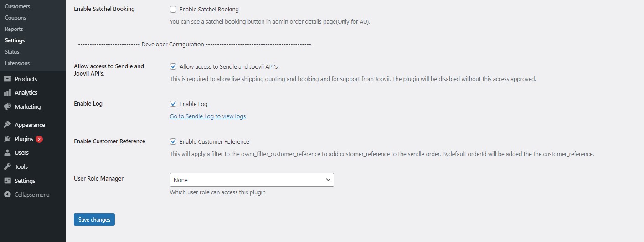Viewport: 644px width, 242px height.
Task: Uncheck Allow access to Sendle and Joovii API's
Action: click(x=173, y=66)
